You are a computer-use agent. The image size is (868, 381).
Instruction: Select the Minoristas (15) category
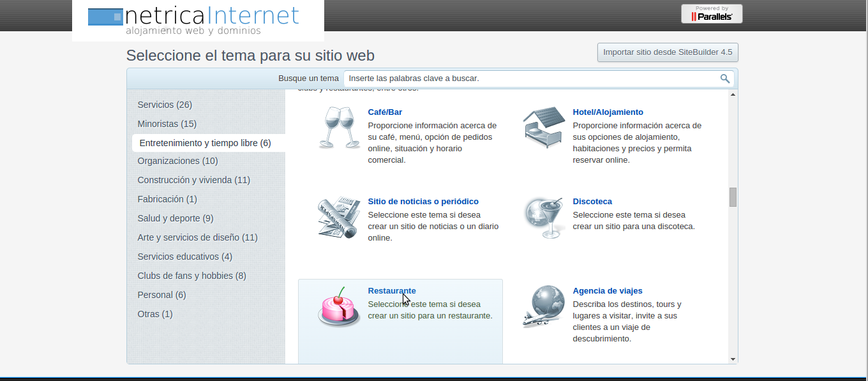tap(167, 124)
